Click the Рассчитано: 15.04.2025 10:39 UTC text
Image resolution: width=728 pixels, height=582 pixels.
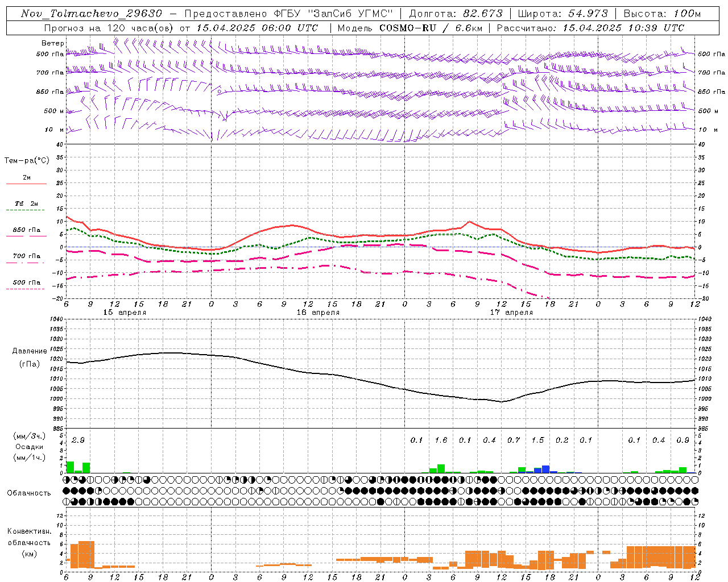point(590,28)
